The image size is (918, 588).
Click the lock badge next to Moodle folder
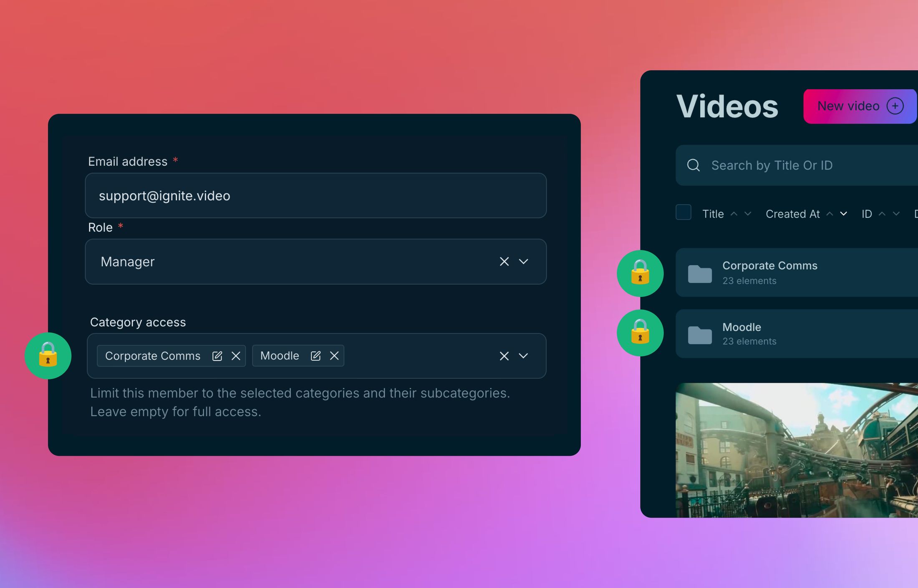coord(640,333)
